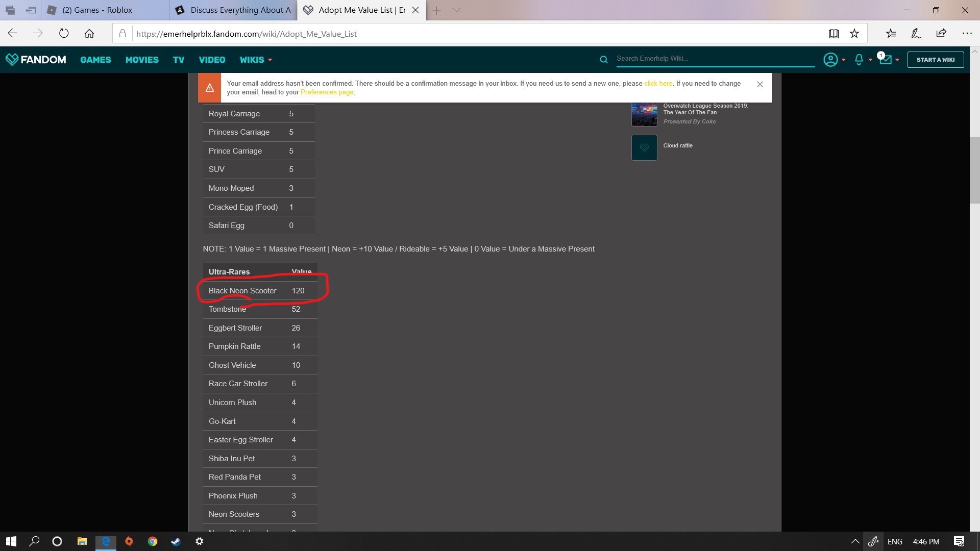Image resolution: width=980 pixels, height=551 pixels.
Task: Click the browser refresh icon
Action: (x=63, y=34)
